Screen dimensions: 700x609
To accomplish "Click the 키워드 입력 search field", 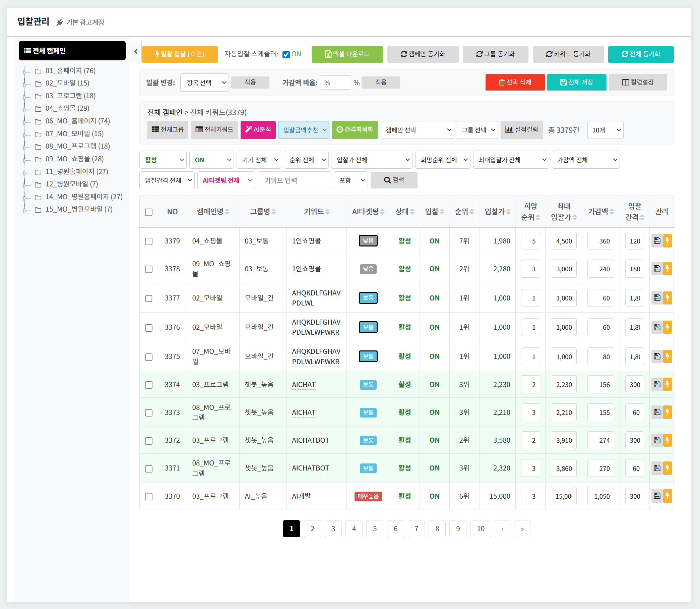I will click(294, 180).
